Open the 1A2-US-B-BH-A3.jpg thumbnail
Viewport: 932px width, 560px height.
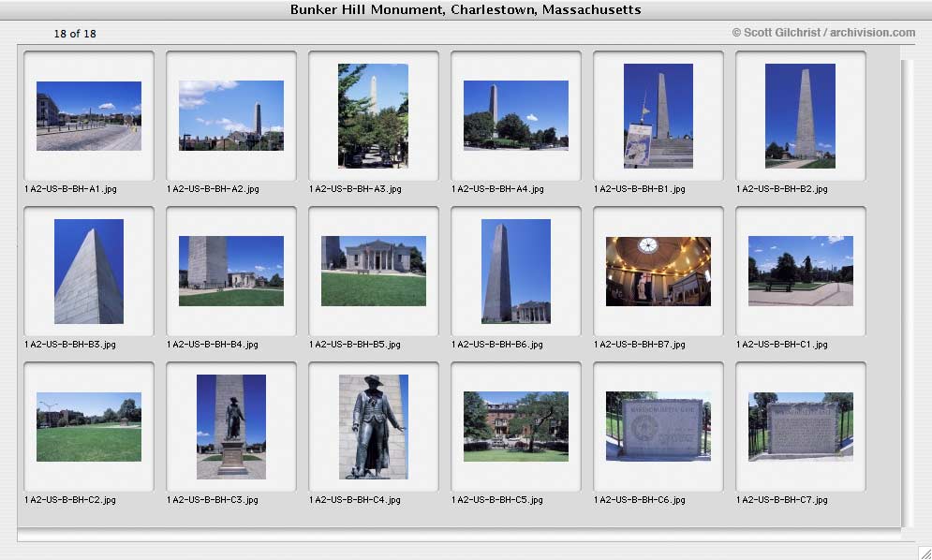coord(374,116)
